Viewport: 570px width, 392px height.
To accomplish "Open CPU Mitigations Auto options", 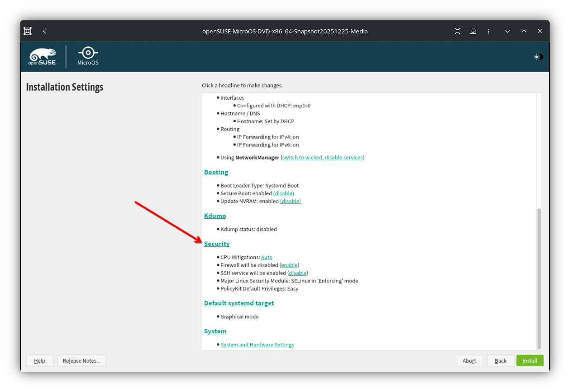I will pos(266,257).
